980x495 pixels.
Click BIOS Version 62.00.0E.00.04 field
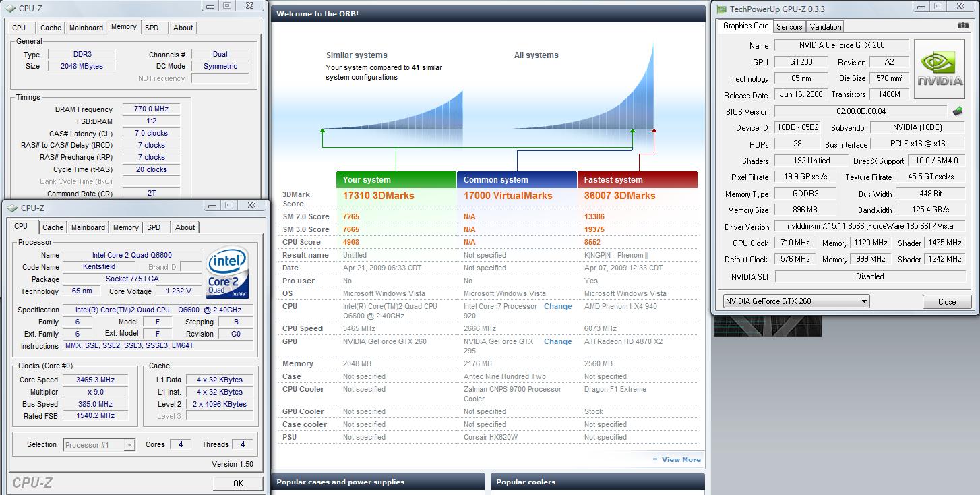[861, 111]
